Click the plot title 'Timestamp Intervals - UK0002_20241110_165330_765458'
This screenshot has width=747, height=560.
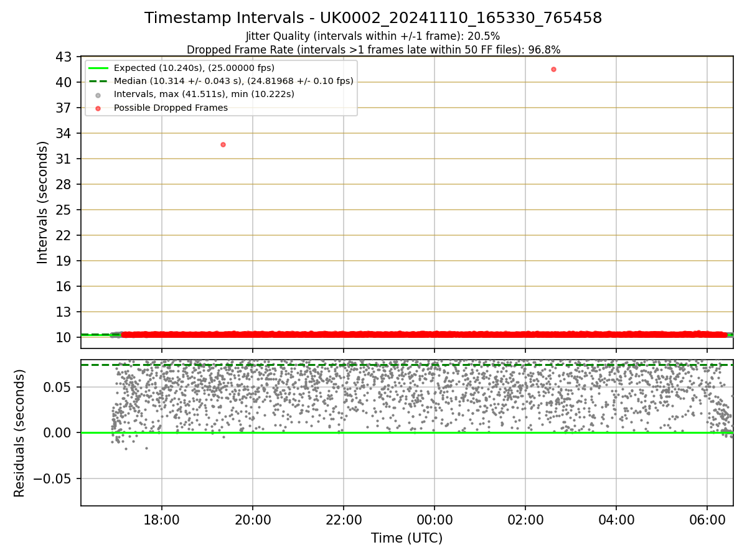click(x=373, y=18)
